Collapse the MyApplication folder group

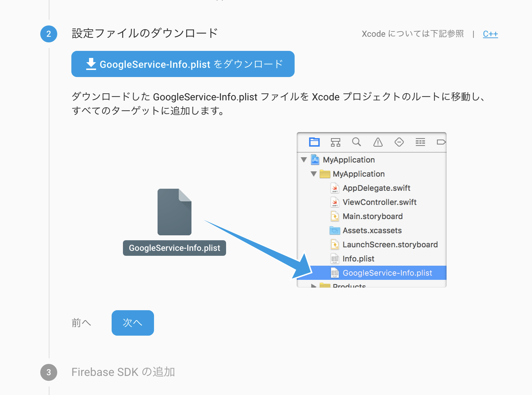tap(313, 174)
